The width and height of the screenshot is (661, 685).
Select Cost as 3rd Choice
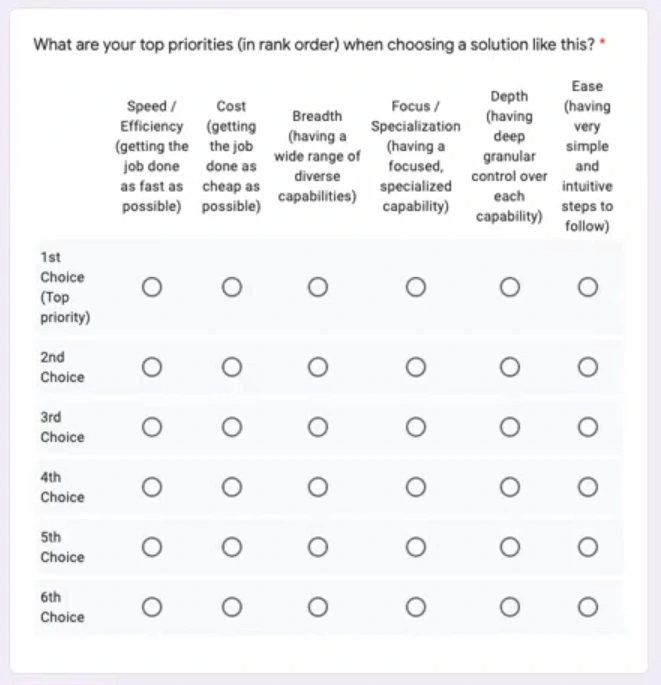point(231,427)
